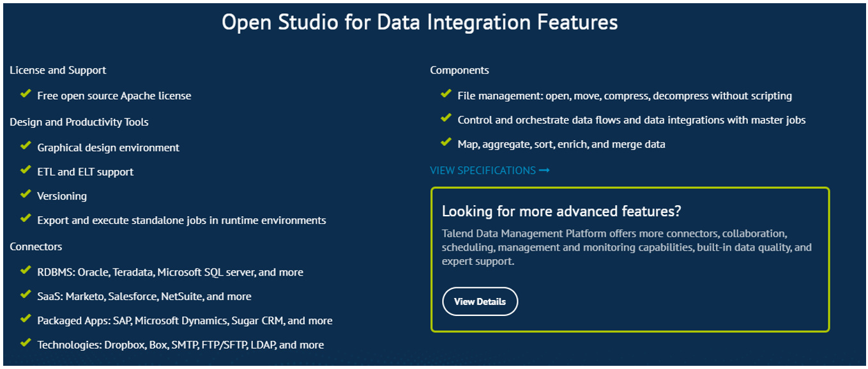Click the checkmark beside RDBMS: Oracle, Teradata feature
The height and width of the screenshot is (369, 868).
pyautogui.click(x=26, y=271)
